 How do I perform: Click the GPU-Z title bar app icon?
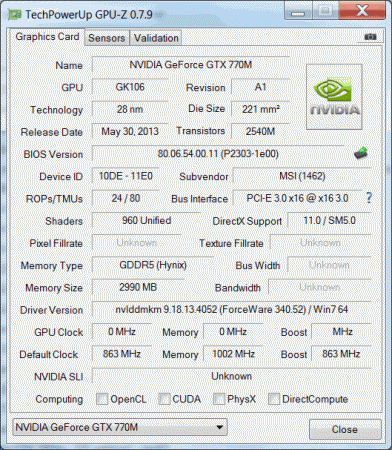click(15, 15)
